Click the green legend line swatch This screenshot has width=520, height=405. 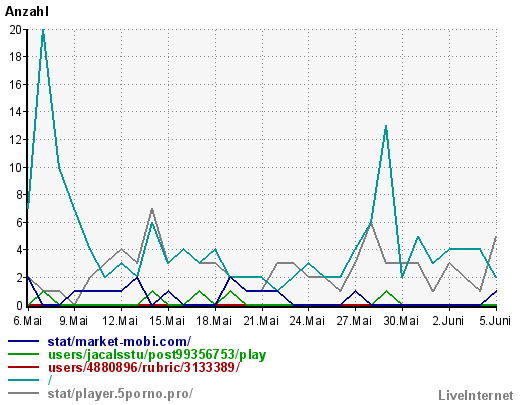click(23, 354)
